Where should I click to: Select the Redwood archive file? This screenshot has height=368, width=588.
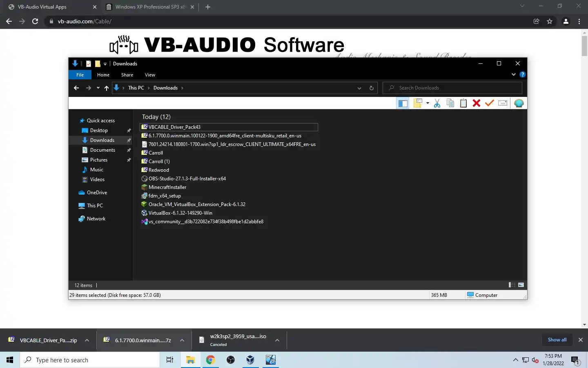(x=158, y=170)
